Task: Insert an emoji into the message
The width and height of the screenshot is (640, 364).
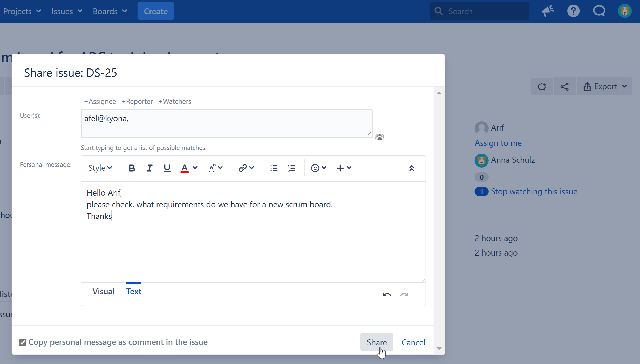Action: (316, 168)
